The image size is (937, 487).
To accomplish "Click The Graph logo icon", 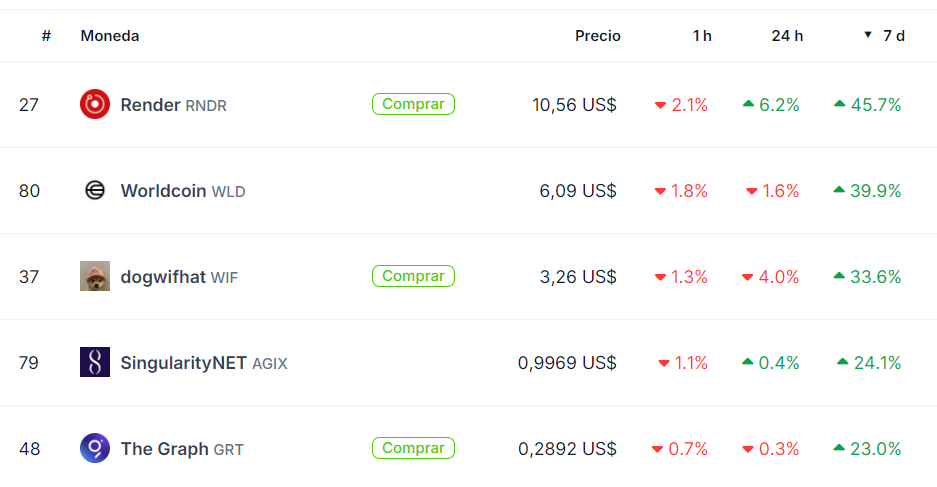I will (95, 448).
